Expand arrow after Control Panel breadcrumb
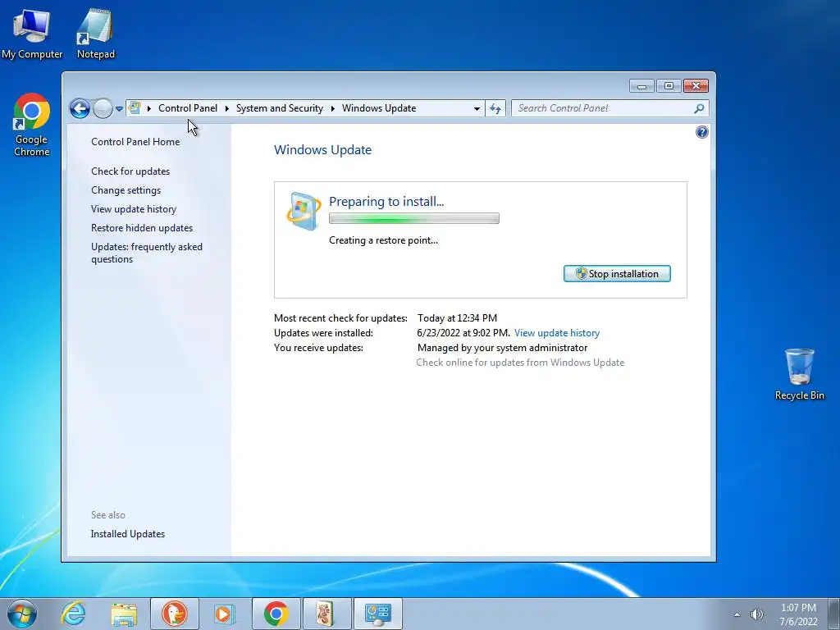This screenshot has width=840, height=630. [x=226, y=108]
